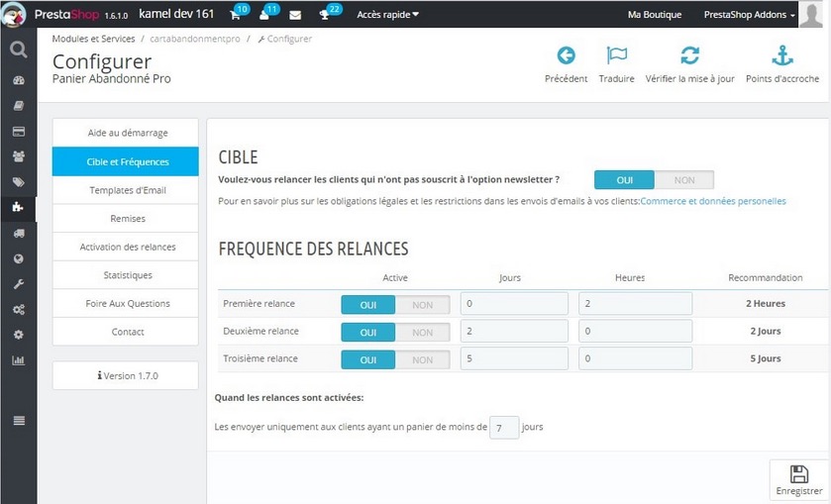Screen dimensions: 831x504
Task: Open the envelope messages icon in top bar
Action: click(294, 15)
